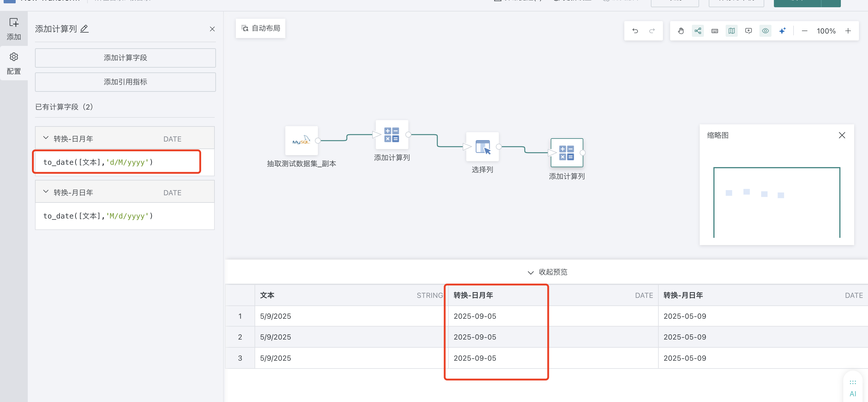Click the redo icon
Screen dimensions: 868x402
(x=652, y=31)
